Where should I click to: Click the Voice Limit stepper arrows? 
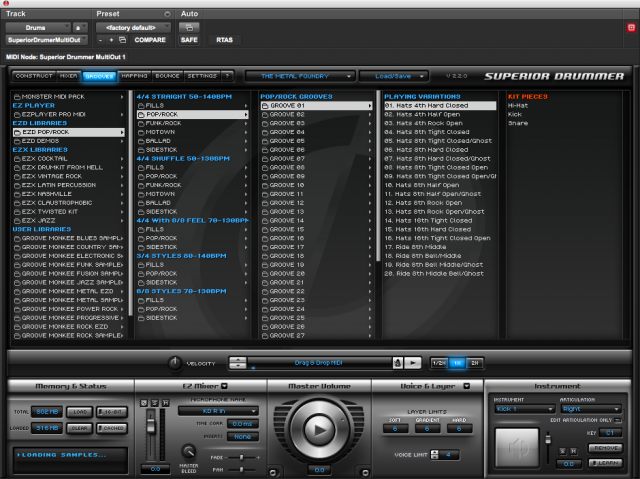point(435,455)
